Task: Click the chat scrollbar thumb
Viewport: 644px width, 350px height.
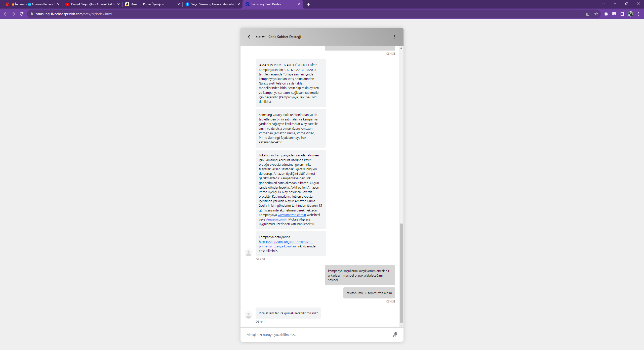Action: click(x=401, y=273)
